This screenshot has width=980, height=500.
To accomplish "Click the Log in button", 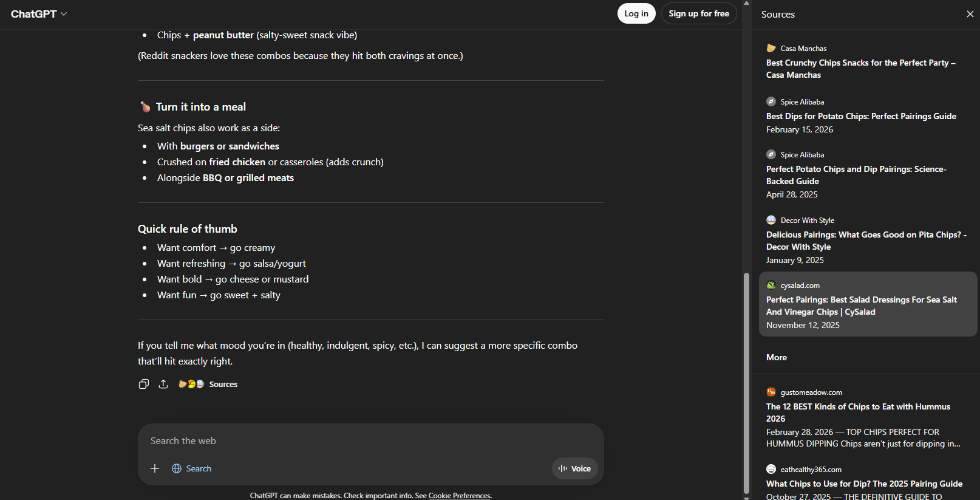I will pos(636,13).
